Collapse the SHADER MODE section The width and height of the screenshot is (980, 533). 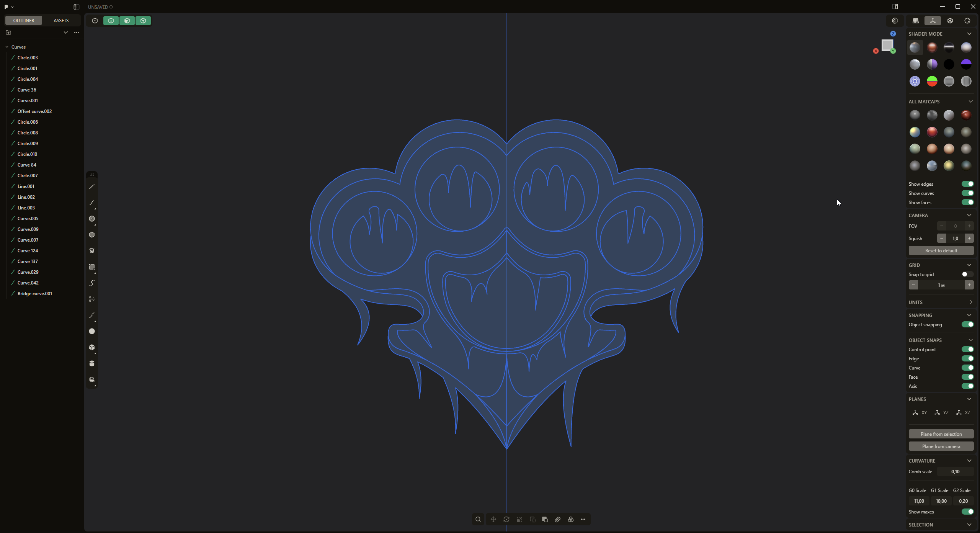click(x=969, y=34)
